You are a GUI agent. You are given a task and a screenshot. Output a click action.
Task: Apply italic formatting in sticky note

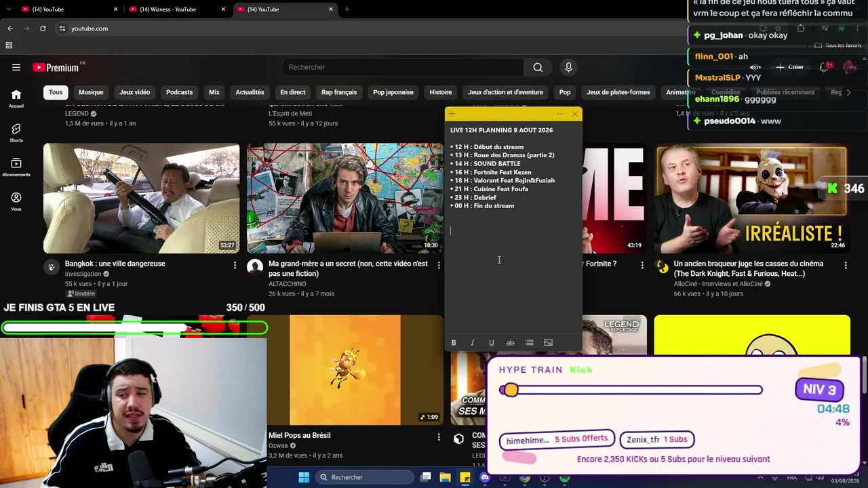473,343
